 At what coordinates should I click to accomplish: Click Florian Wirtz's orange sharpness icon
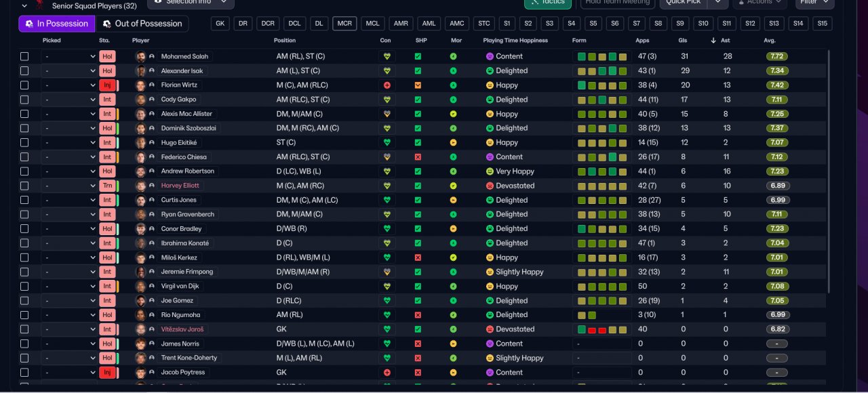(x=418, y=85)
